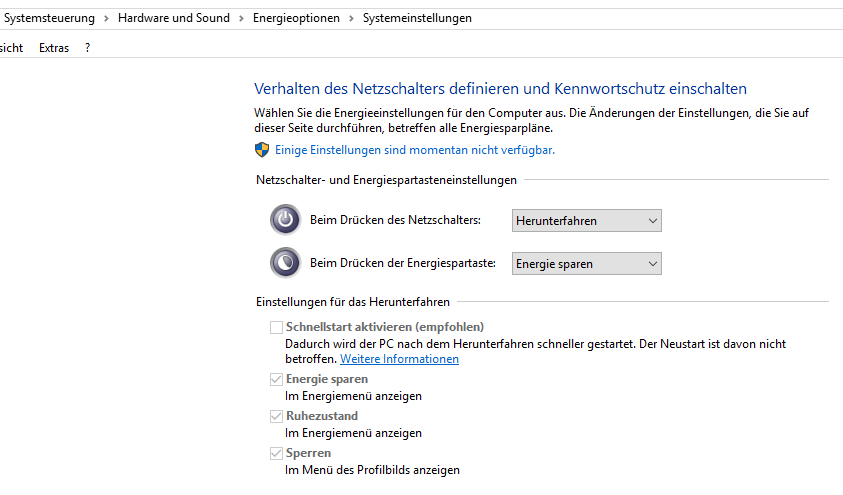Screen dimensions: 843x495
Task: Click Systemeinstellungen in the address bar
Action: tap(417, 18)
